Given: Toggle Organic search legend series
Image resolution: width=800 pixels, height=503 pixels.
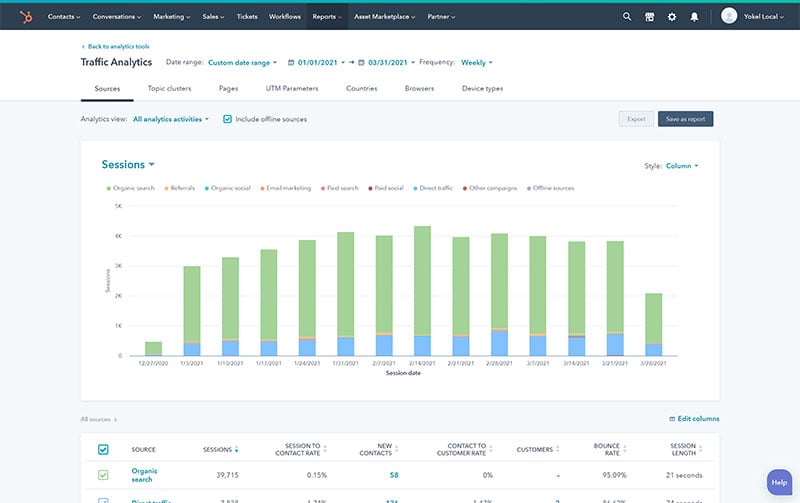Looking at the screenshot, I should coord(130,188).
